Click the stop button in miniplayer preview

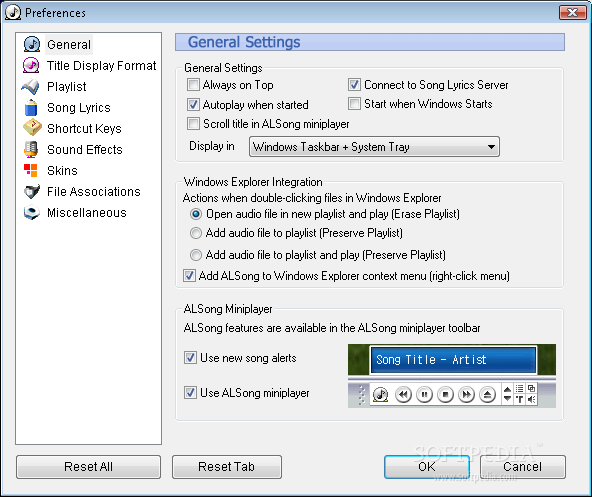446,395
